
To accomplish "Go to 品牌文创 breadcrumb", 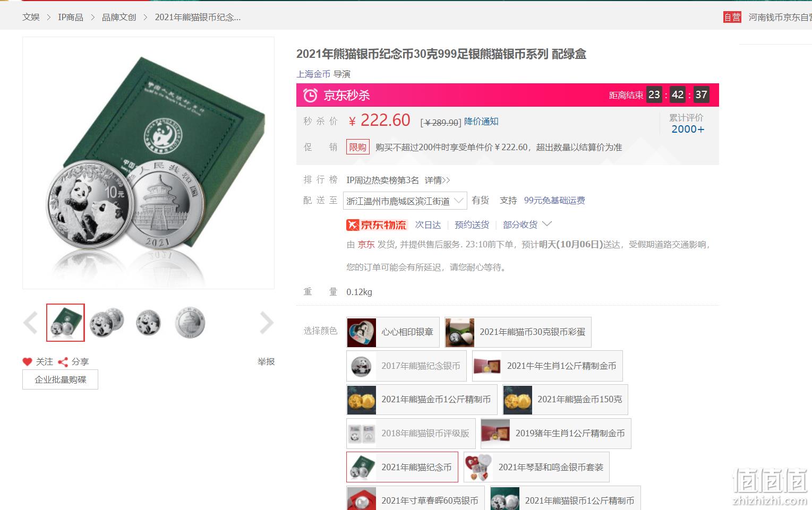I will [119, 17].
